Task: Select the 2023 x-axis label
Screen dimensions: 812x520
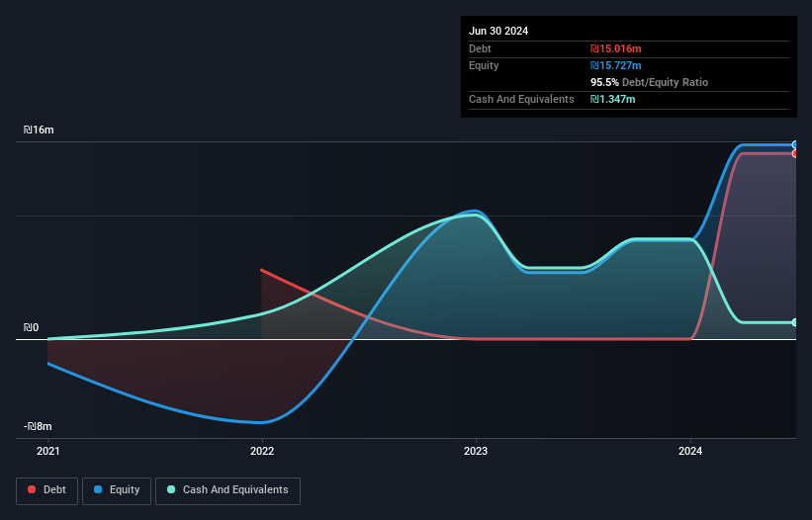Action: pyautogui.click(x=476, y=451)
